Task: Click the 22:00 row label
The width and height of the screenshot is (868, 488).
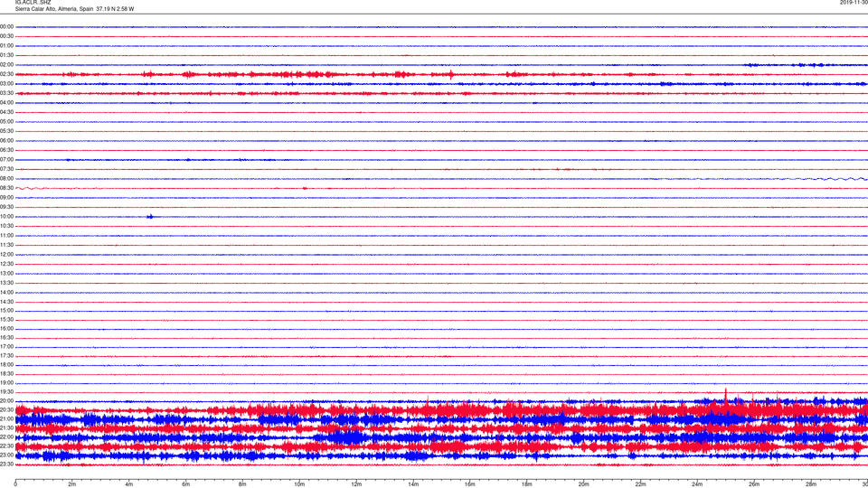Action: [x=6, y=437]
